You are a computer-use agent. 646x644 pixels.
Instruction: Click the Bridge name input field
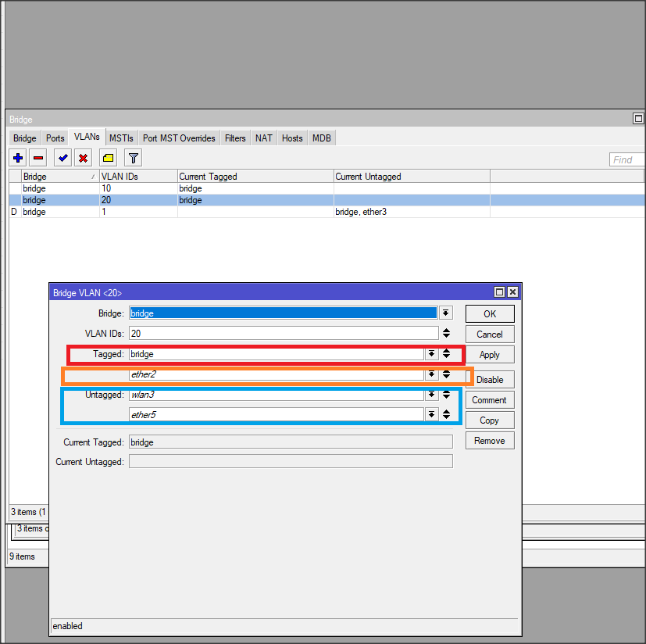pyautogui.click(x=284, y=313)
